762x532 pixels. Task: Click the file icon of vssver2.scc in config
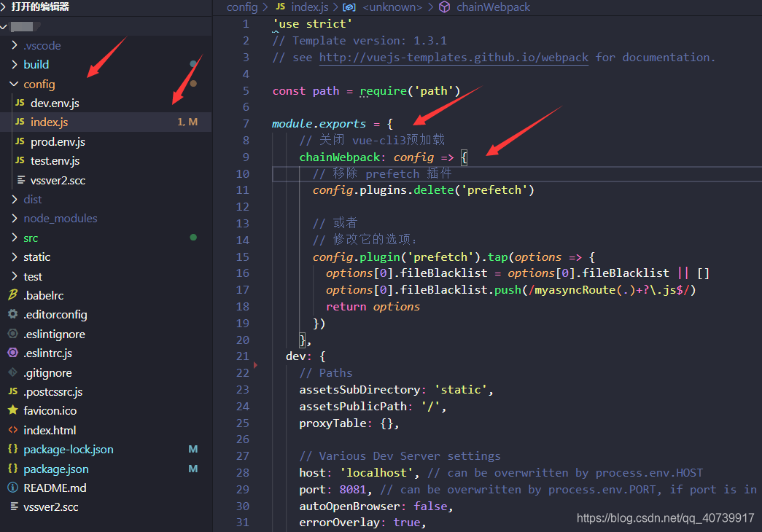click(x=21, y=180)
